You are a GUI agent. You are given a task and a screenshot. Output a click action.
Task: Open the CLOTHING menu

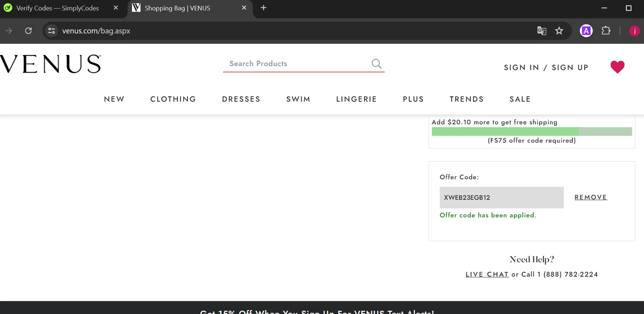click(x=173, y=99)
